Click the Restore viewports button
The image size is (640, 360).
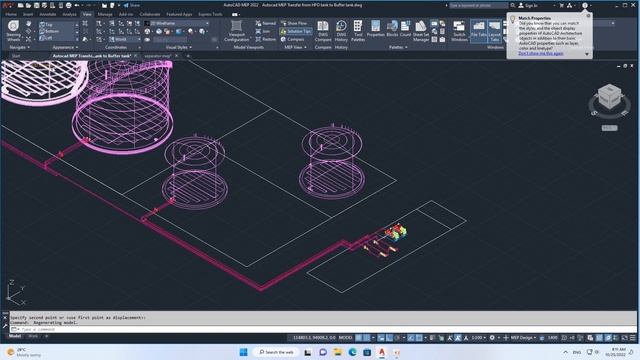point(266,39)
